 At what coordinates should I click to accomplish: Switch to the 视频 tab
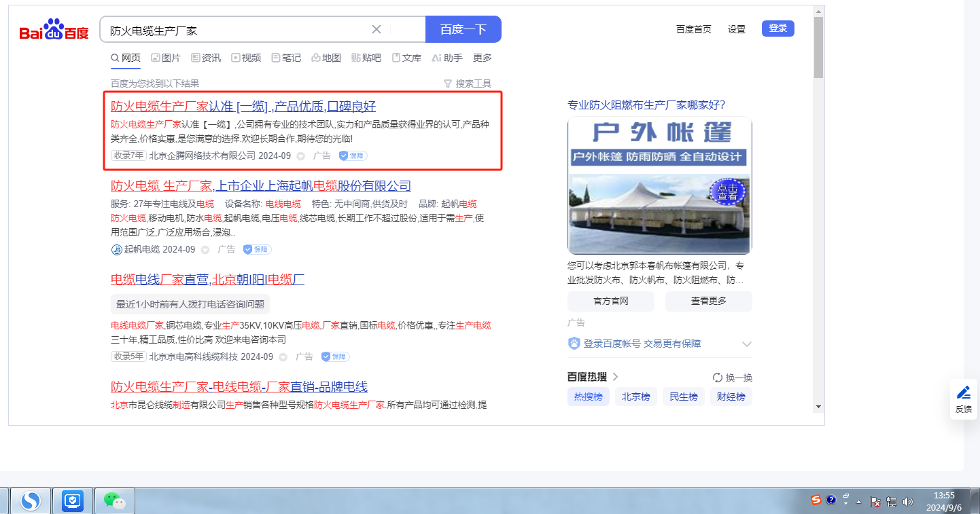tap(246, 58)
